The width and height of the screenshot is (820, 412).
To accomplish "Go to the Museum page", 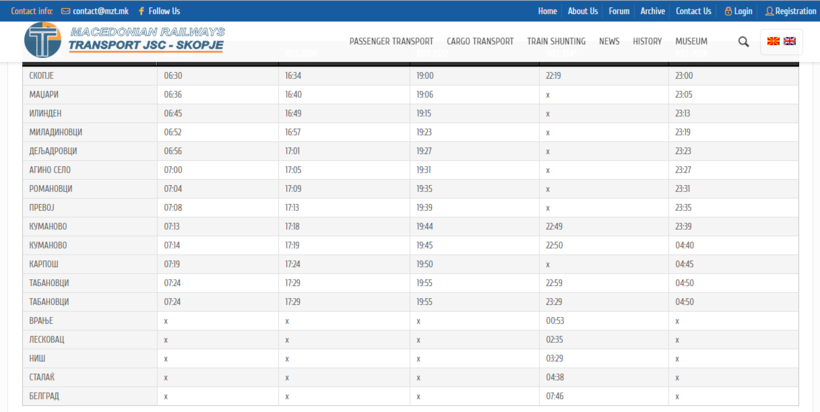I will (x=691, y=42).
